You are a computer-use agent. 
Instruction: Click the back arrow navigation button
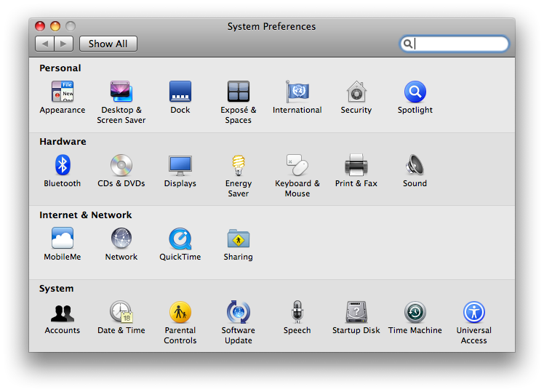tap(45, 44)
